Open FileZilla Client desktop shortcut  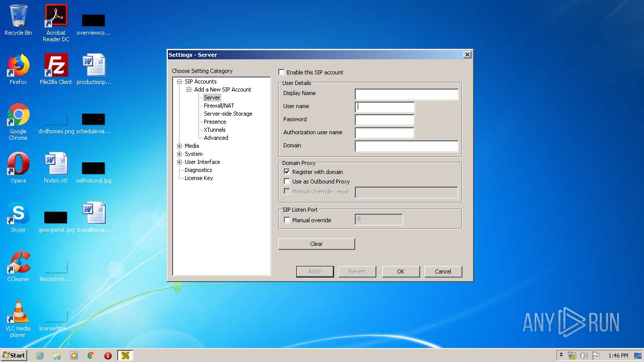point(56,69)
